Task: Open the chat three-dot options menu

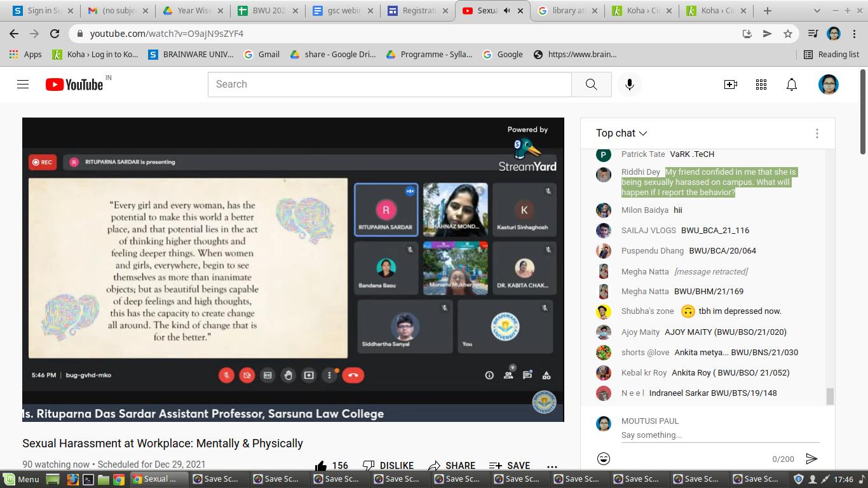Action: click(x=817, y=133)
